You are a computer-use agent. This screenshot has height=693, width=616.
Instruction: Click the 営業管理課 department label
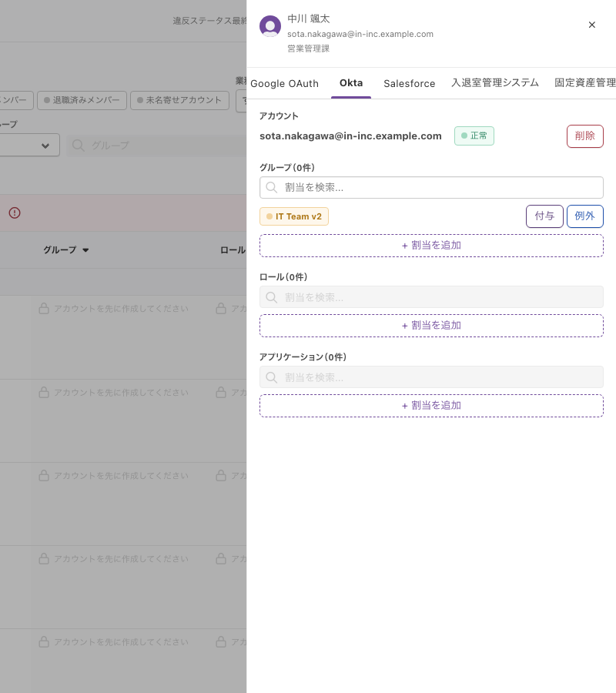(309, 49)
